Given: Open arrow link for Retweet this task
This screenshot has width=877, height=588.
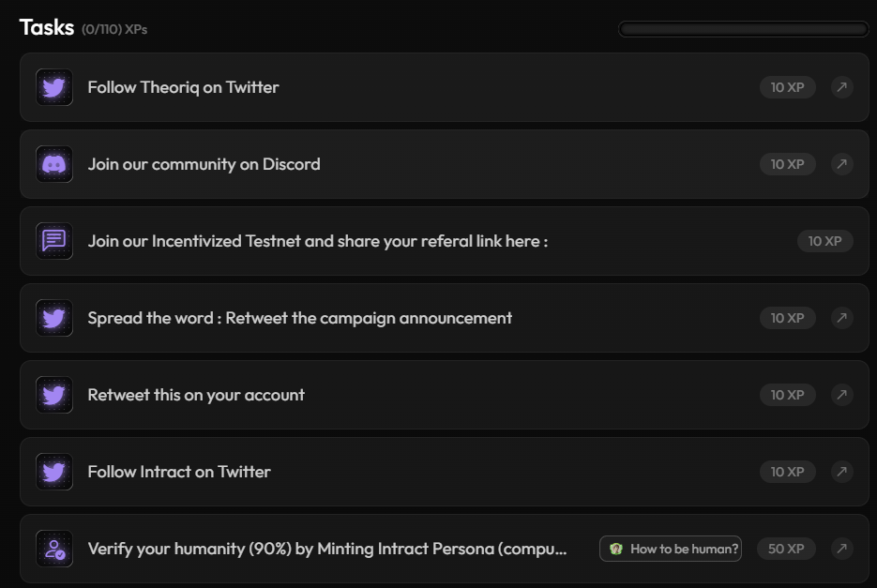Looking at the screenshot, I should click(841, 395).
